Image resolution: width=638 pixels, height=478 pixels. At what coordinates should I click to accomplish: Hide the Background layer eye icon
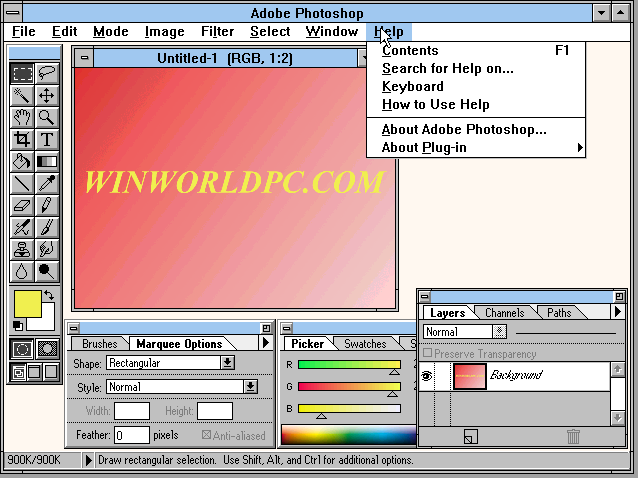click(x=426, y=376)
